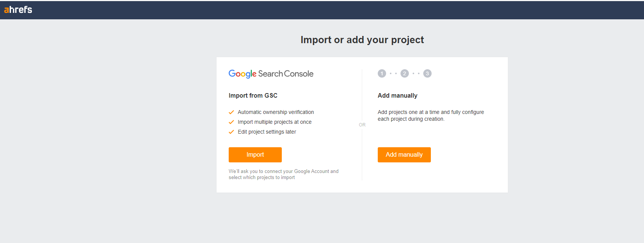Click 'Automatic ownership verification' text

[276, 112]
